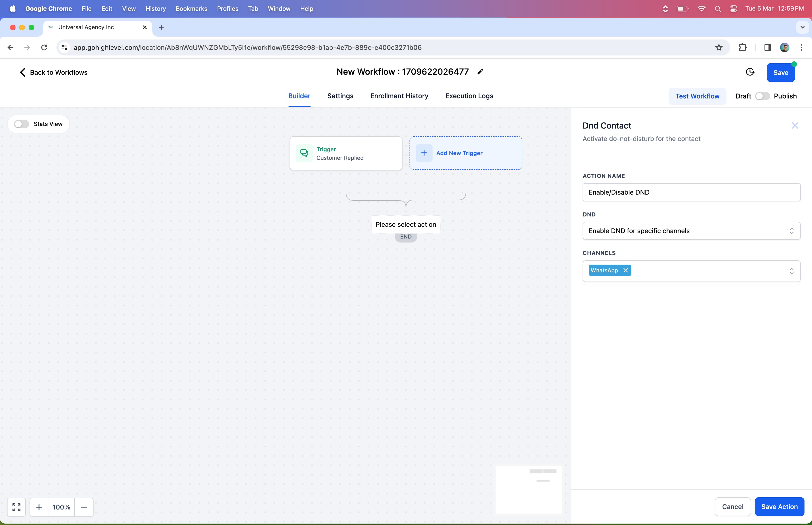Switch the Draft/Publish toggle
The width and height of the screenshot is (812, 525).
[762, 96]
